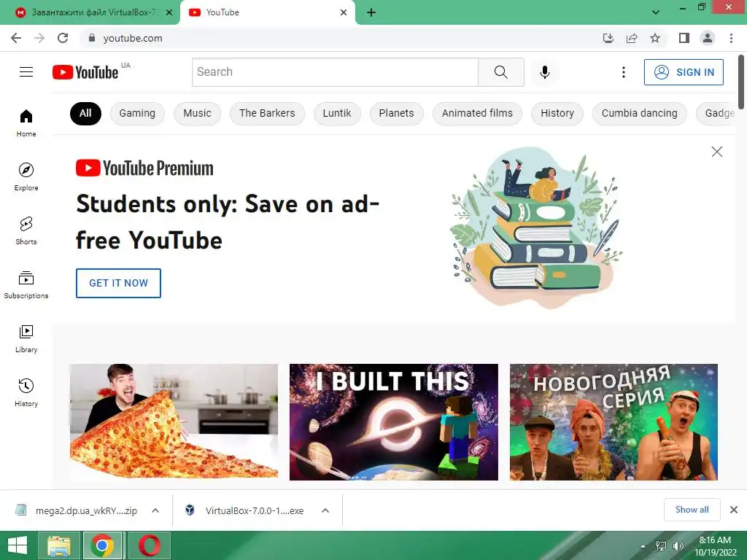747x560 pixels.
Task: Select the All filter chip
Action: pos(86,113)
